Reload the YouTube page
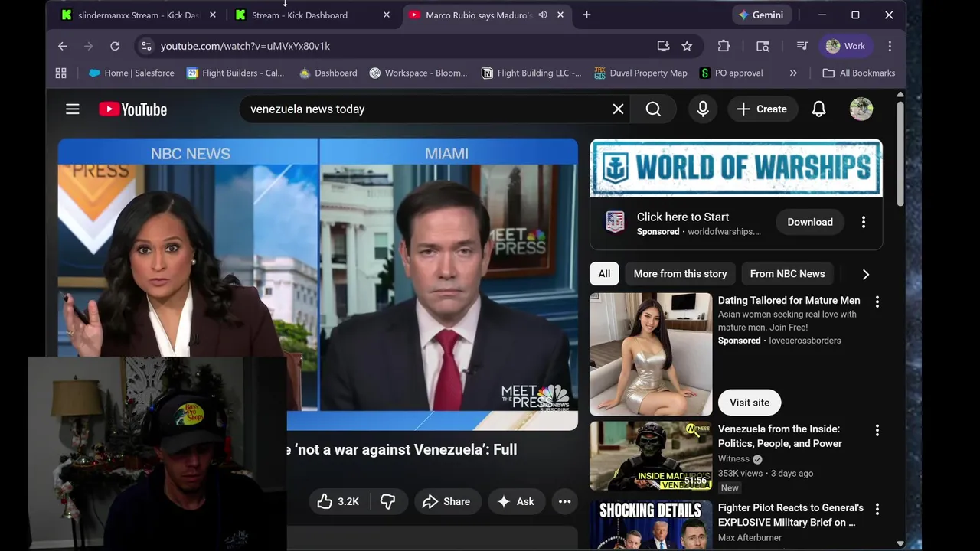Screen dimensions: 980x551 coord(115,46)
